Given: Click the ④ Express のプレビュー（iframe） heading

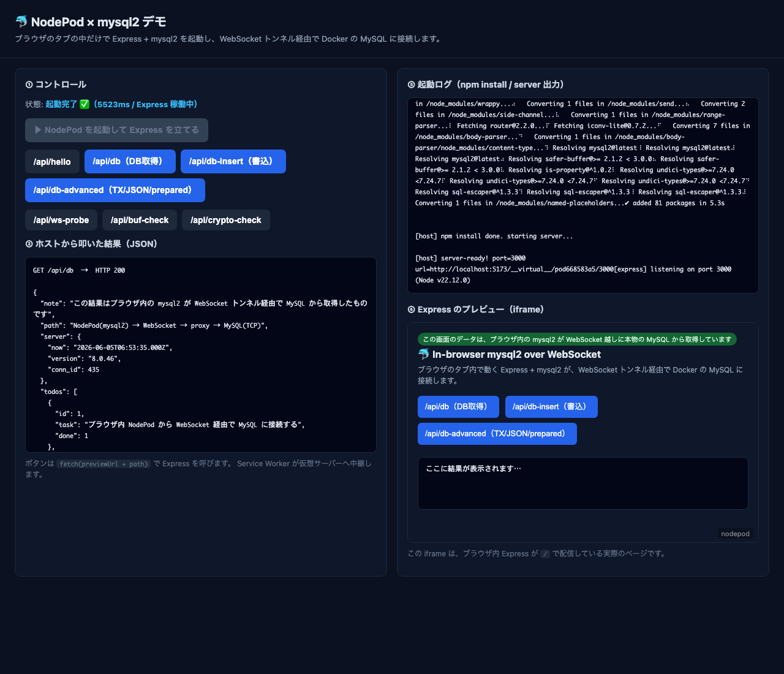Looking at the screenshot, I should 476,309.
